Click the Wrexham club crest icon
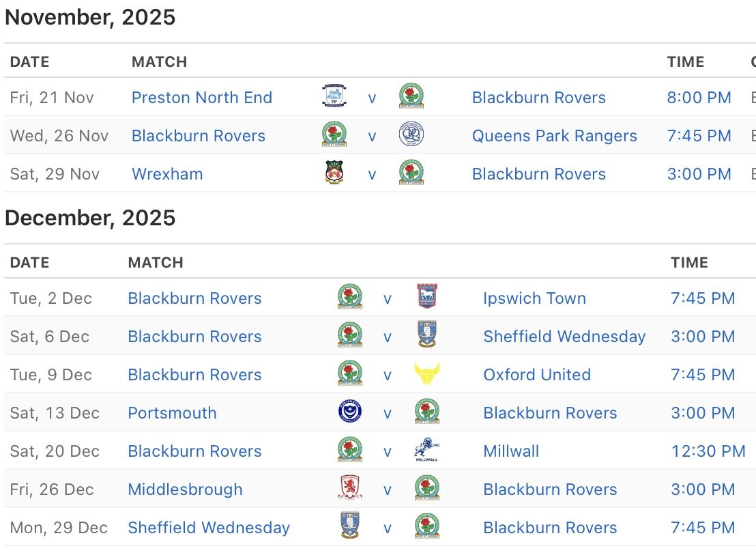Screen dimensions: 756x553 (334, 173)
